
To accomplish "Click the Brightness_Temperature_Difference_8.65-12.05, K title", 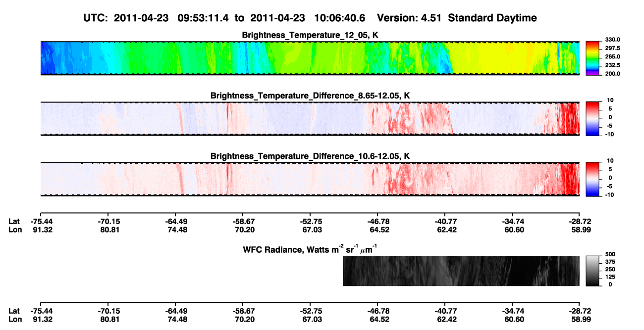I will 310,95.
